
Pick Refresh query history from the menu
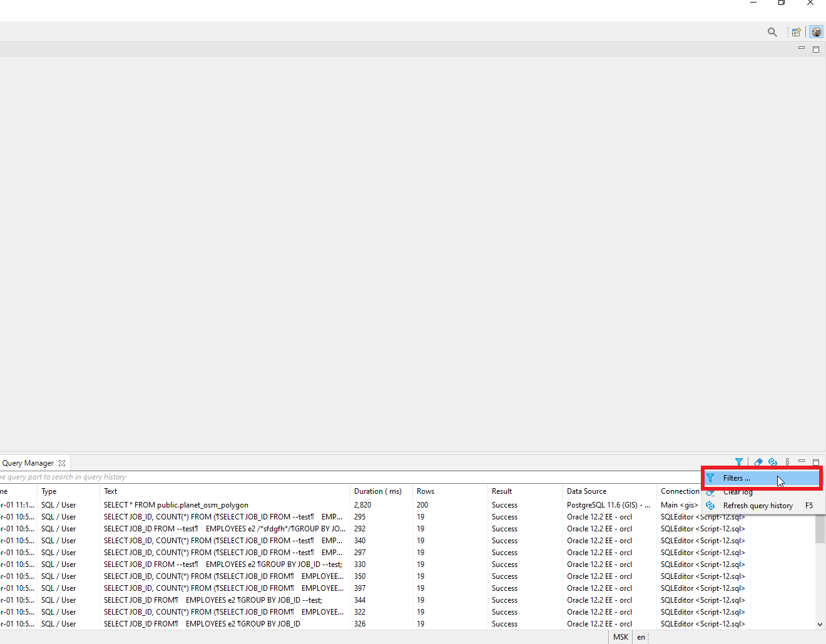pyautogui.click(x=758, y=505)
